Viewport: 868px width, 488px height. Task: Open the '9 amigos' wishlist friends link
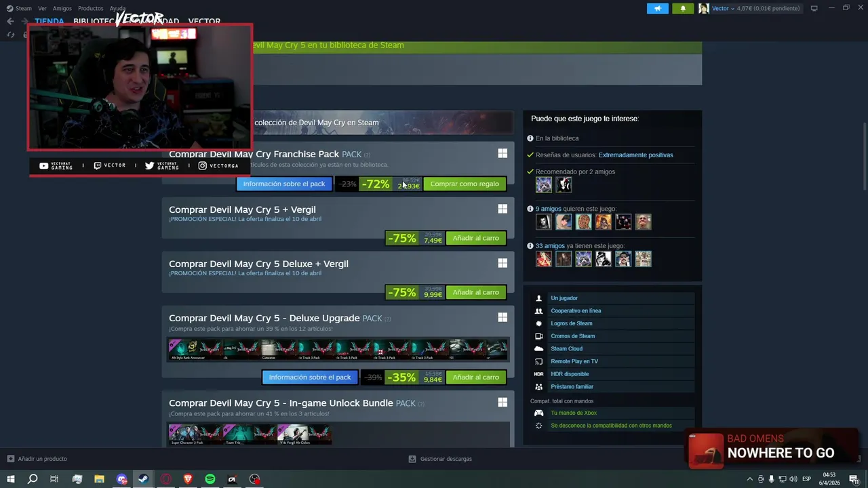(x=548, y=209)
